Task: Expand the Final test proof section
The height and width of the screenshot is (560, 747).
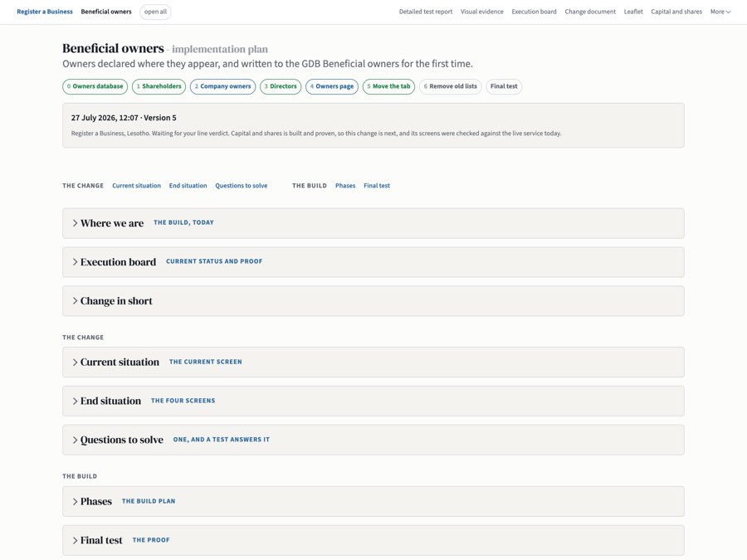Action: 373,540
